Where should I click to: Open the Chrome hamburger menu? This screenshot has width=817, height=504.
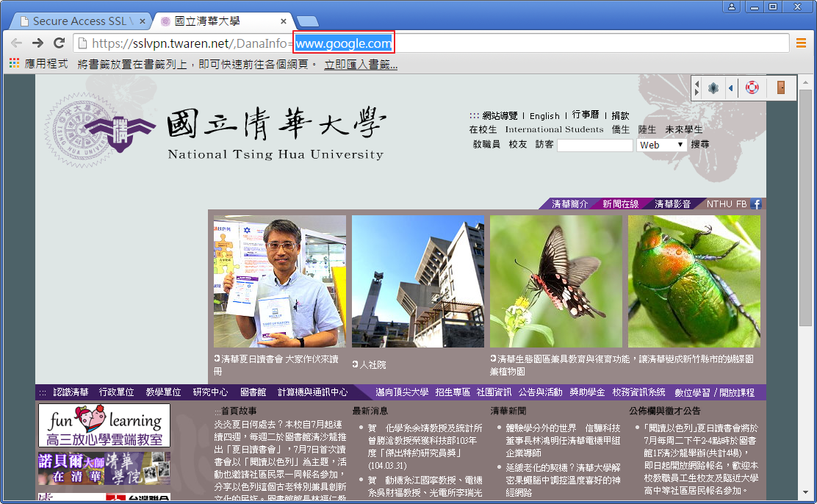pyautogui.click(x=801, y=43)
